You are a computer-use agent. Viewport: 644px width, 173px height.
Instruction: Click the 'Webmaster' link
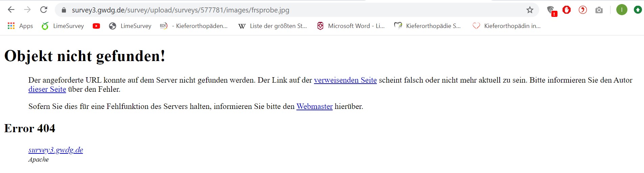[x=314, y=107]
